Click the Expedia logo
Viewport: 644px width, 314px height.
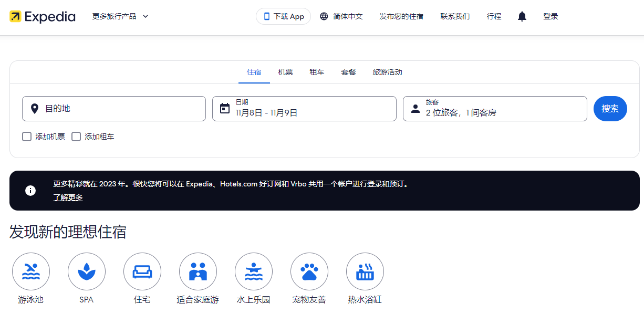43,16
